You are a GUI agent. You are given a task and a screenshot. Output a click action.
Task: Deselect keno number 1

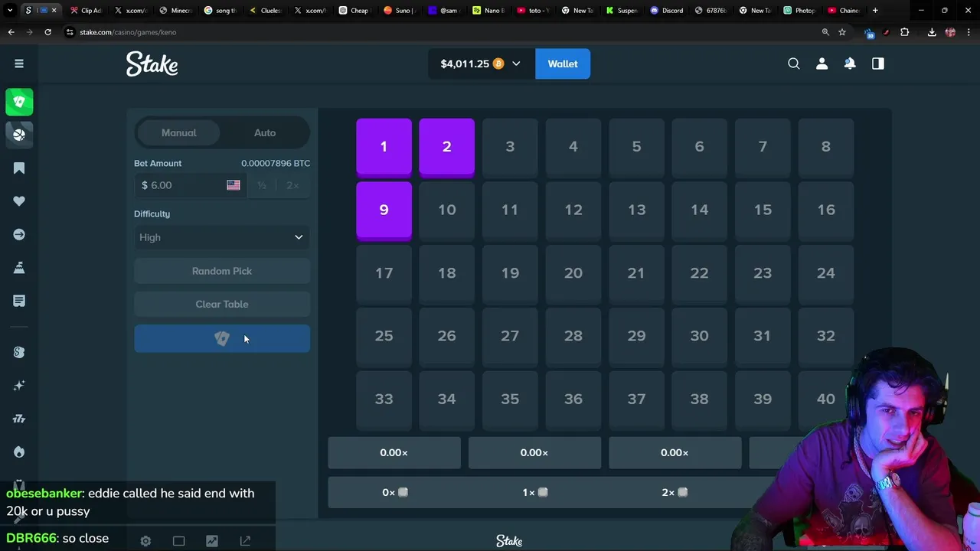(384, 148)
